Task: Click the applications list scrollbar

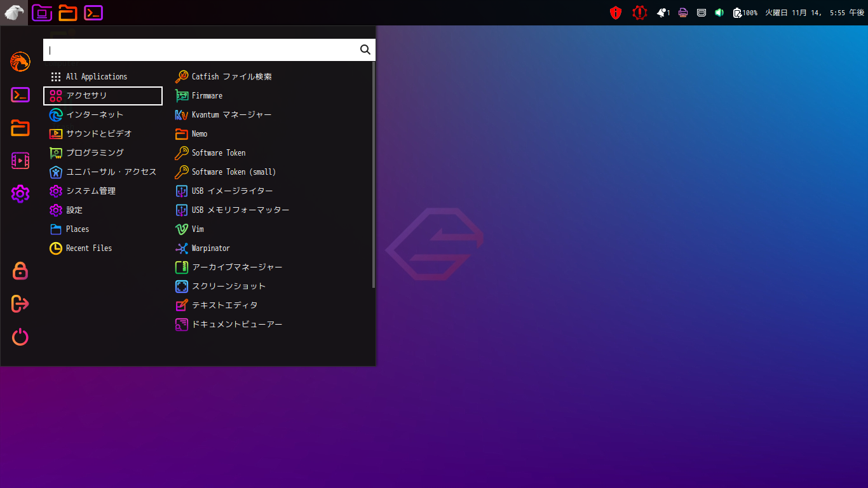Action: (374, 175)
